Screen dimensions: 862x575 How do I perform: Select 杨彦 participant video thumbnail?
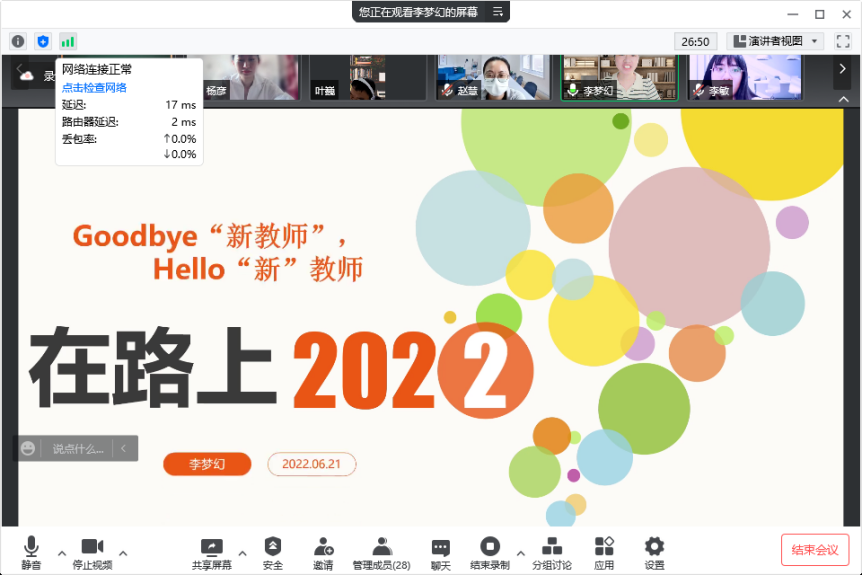pos(251,77)
